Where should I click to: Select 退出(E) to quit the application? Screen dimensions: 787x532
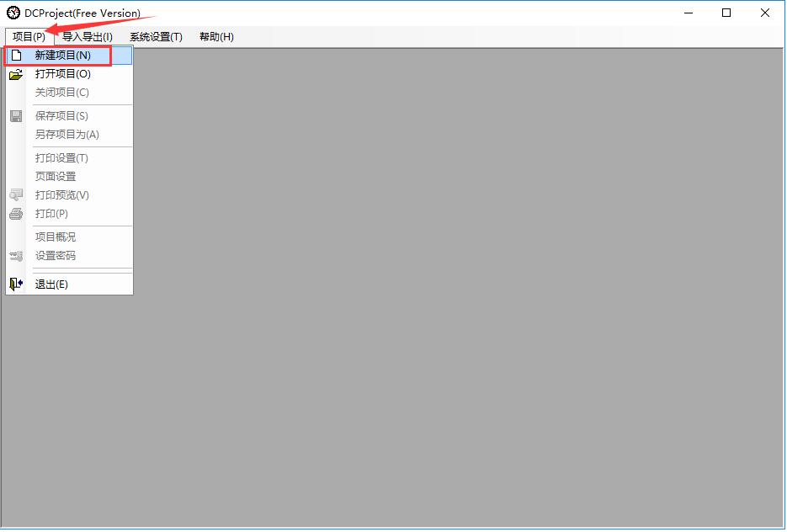click(51, 284)
